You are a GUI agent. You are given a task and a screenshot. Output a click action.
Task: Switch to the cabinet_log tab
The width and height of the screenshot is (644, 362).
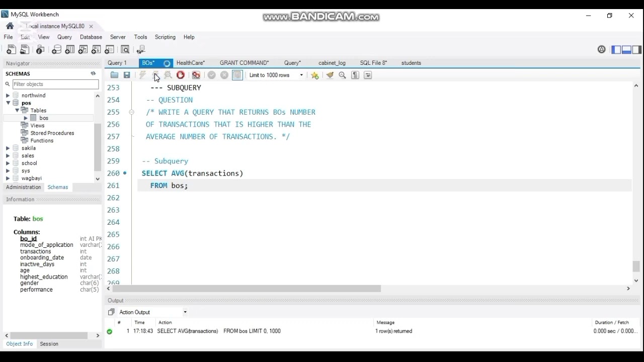(332, 63)
